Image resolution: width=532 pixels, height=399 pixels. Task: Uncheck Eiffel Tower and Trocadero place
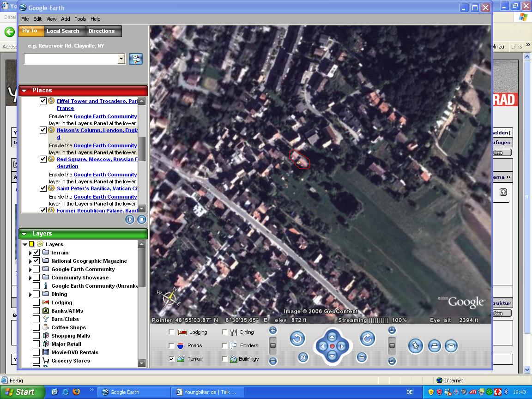[43, 101]
